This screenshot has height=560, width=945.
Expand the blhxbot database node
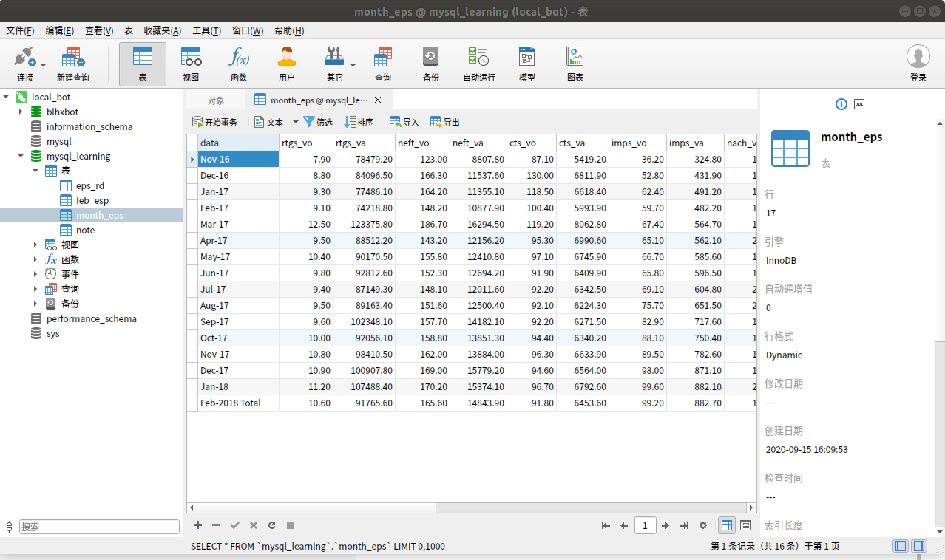click(x=21, y=112)
